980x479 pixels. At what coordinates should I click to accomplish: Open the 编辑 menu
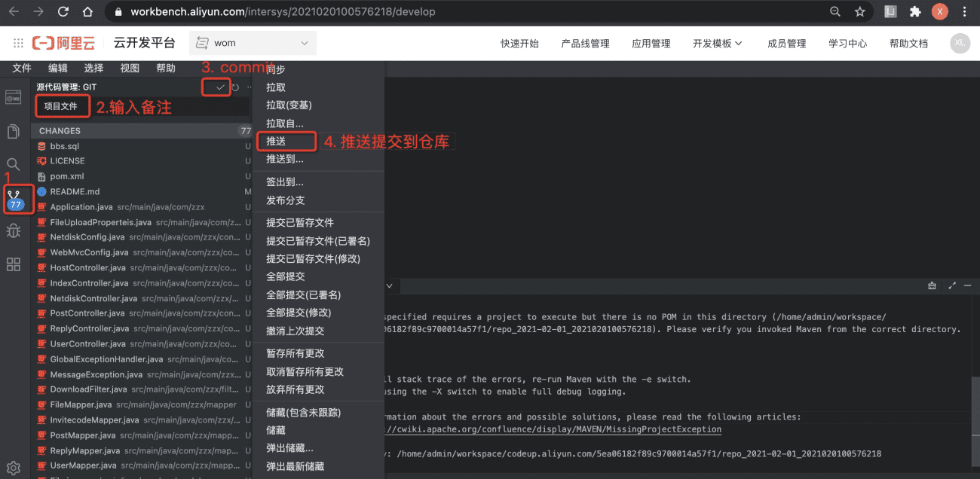tap(58, 68)
